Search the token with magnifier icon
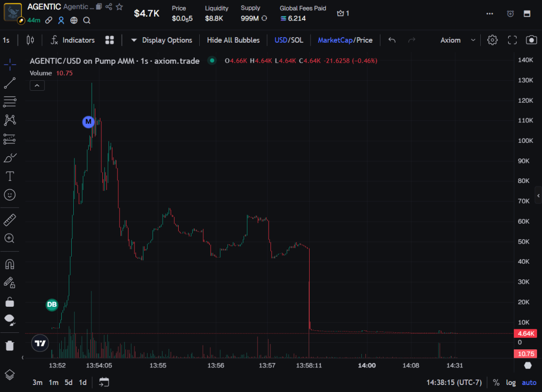This screenshot has height=392, width=542. (87, 21)
